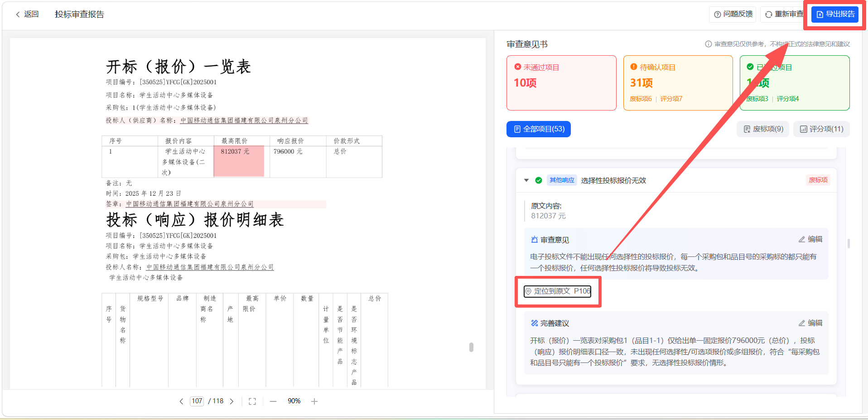Open the 待确认项目 31项 card
Image resolution: width=868 pixels, height=420 pixels.
point(678,83)
